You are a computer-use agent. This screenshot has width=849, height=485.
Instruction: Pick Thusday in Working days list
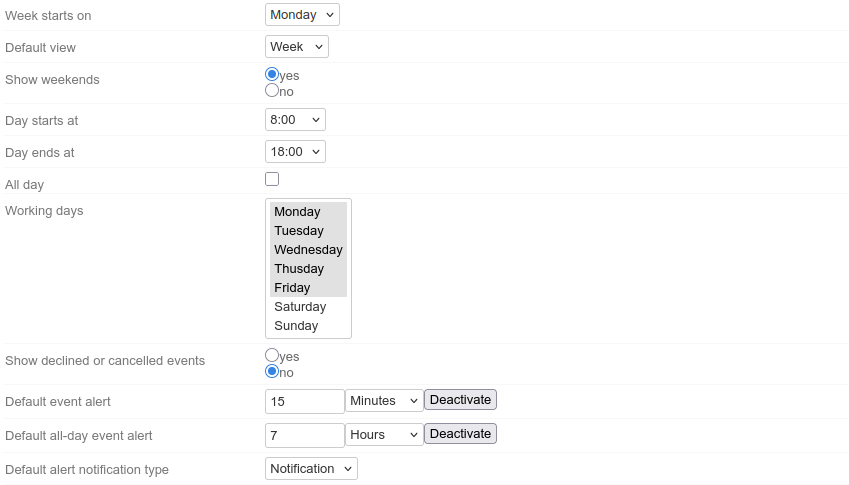pos(299,269)
